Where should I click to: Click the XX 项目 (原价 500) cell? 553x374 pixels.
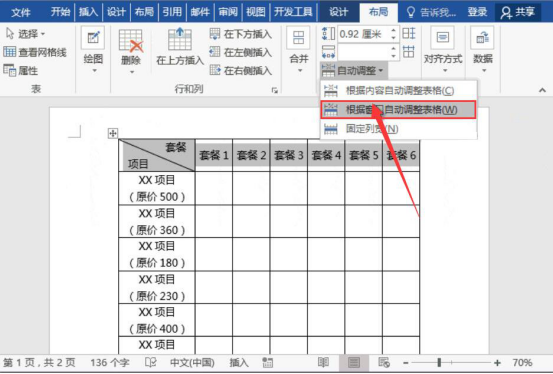157,188
